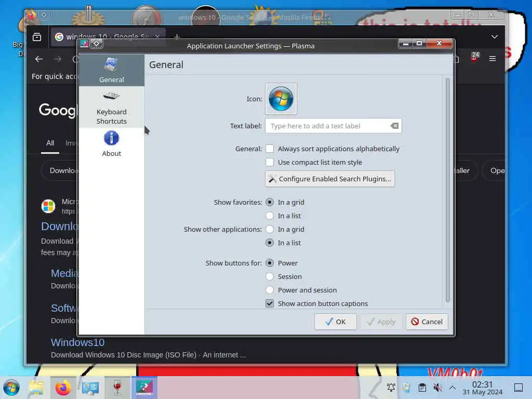
Task: Open the About page in sidebar
Action: coord(111,144)
